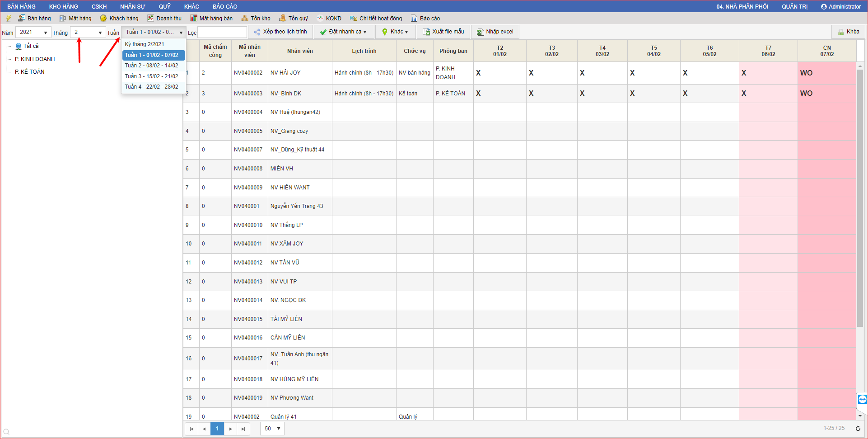This screenshot has height=439, width=868.
Task: Open the KHÁC main menu
Action: [x=191, y=6]
